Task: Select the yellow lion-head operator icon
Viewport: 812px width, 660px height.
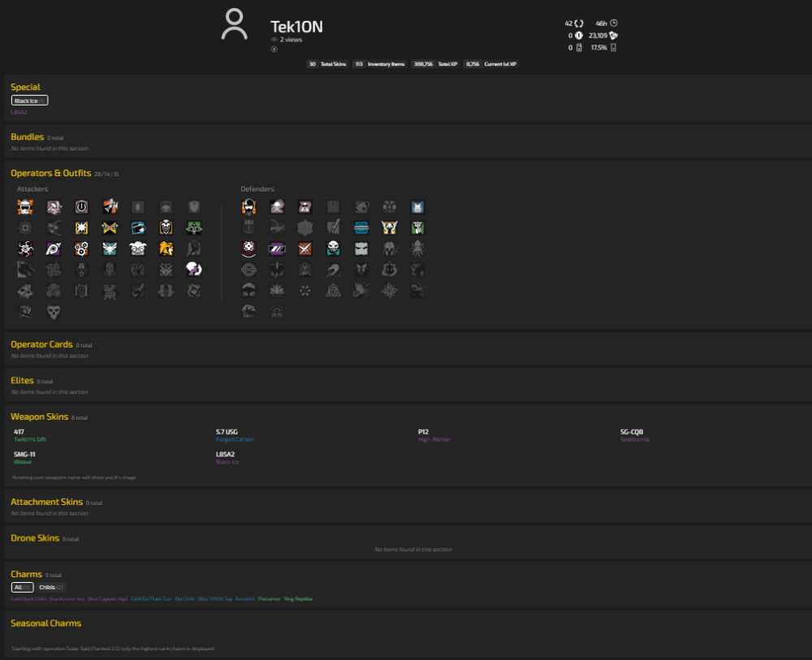Action: [x=166, y=249]
